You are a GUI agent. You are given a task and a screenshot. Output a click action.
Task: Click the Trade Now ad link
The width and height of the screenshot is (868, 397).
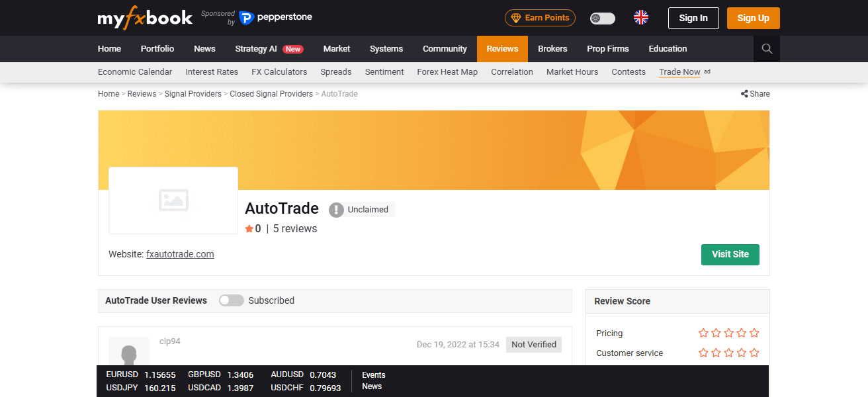pyautogui.click(x=679, y=72)
